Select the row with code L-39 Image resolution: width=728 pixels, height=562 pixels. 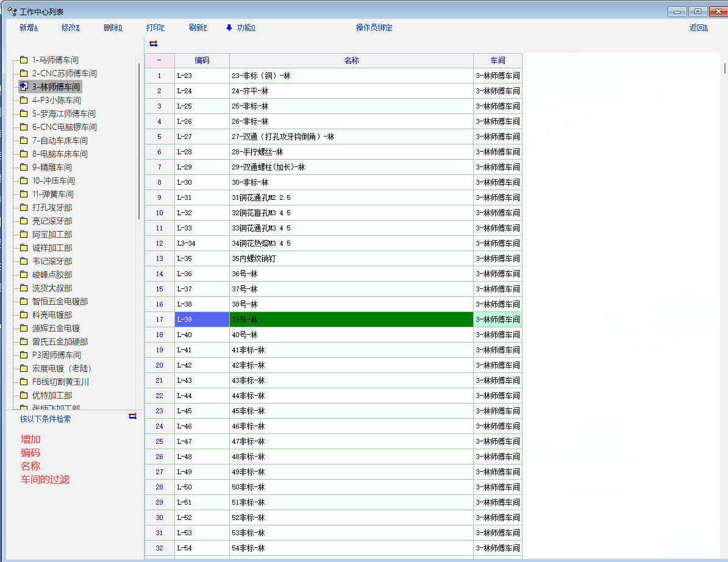click(x=201, y=319)
